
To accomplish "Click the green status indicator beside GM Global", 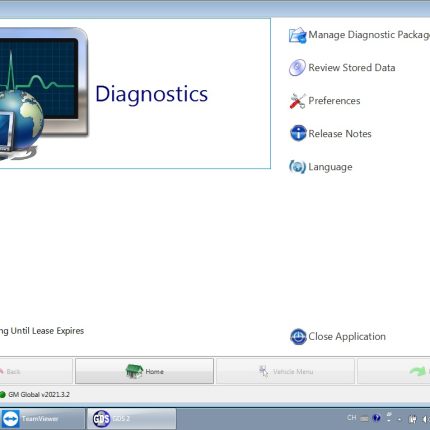I will click(x=2, y=395).
